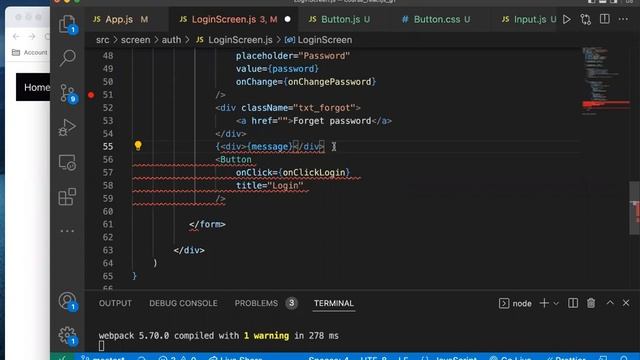Click the problems badge showing 3
640x360 pixels.
click(291, 303)
